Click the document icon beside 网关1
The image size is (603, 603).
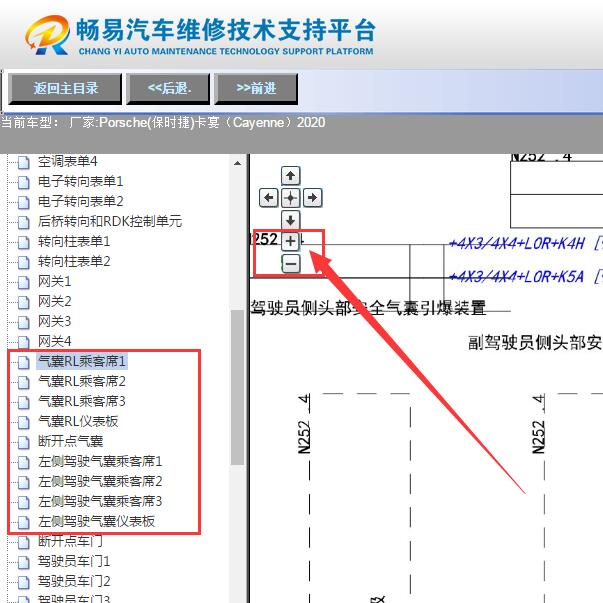point(23,282)
